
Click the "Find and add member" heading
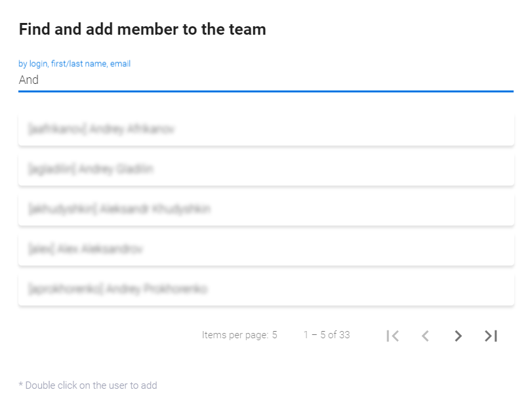click(142, 29)
